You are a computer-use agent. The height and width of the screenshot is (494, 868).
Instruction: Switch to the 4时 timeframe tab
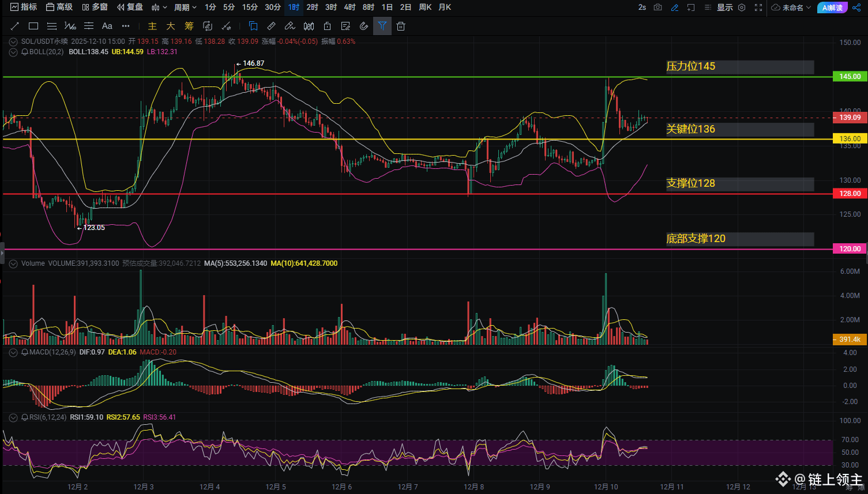pyautogui.click(x=350, y=7)
